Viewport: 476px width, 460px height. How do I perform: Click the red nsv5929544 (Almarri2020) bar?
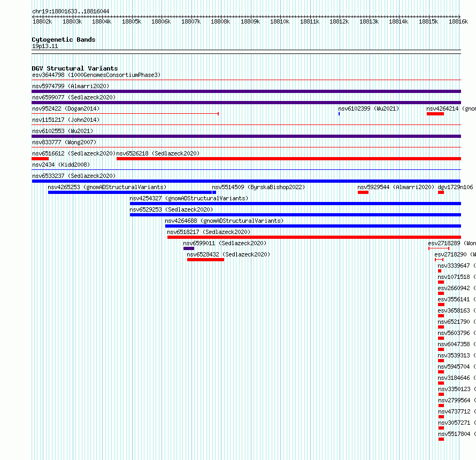tap(363, 192)
